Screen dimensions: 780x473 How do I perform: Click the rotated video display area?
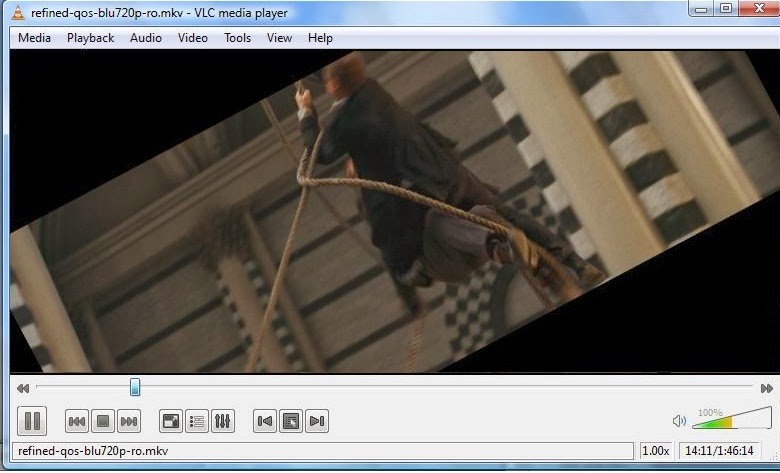tap(394, 211)
